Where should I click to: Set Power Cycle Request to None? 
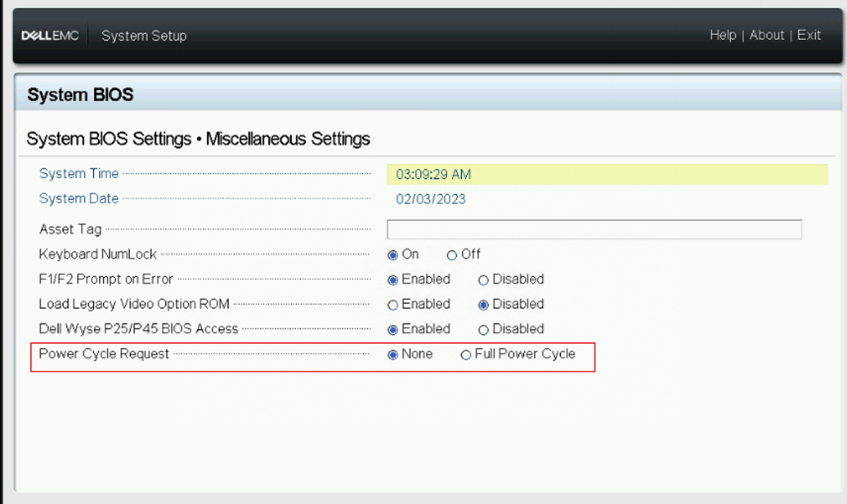point(393,355)
